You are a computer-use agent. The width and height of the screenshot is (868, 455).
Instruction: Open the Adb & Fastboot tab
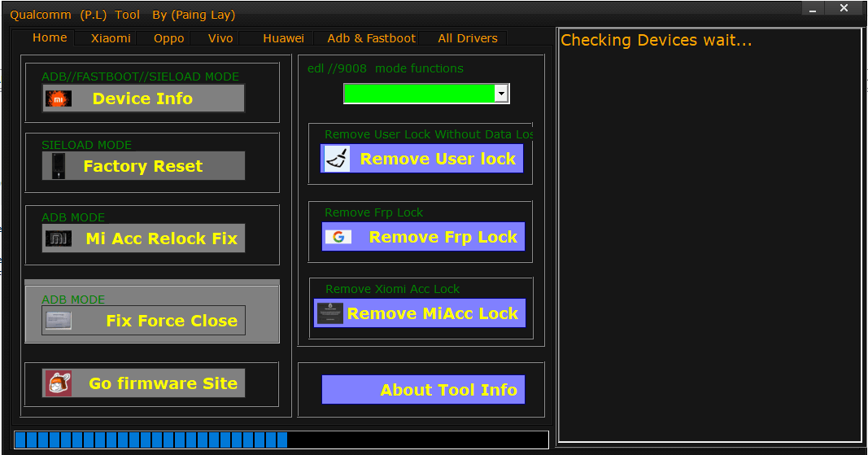pos(371,38)
